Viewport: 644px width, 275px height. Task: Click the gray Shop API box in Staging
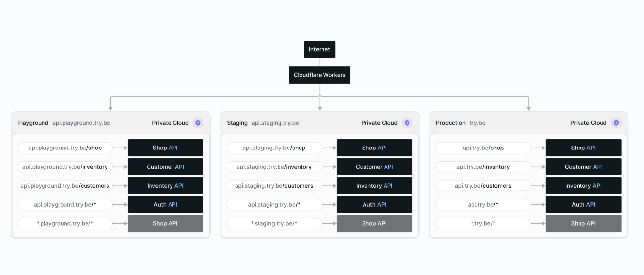[x=374, y=223]
